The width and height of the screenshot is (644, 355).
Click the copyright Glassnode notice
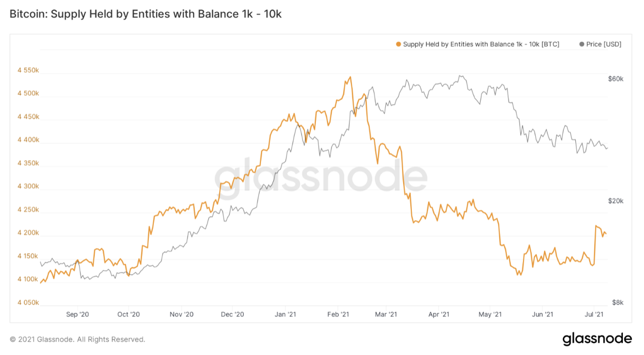[77, 339]
